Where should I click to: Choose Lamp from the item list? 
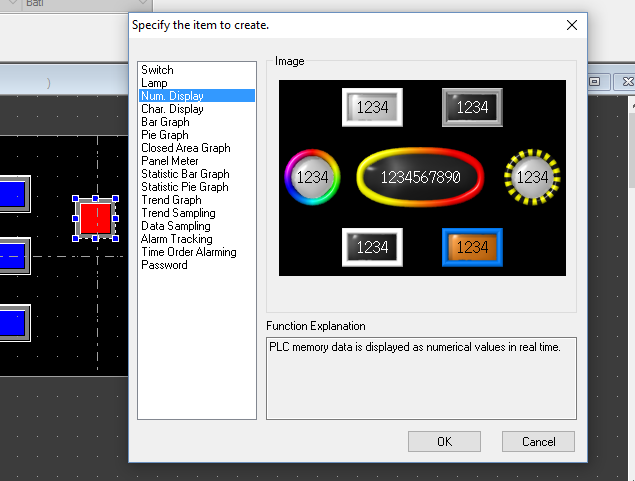click(x=154, y=83)
